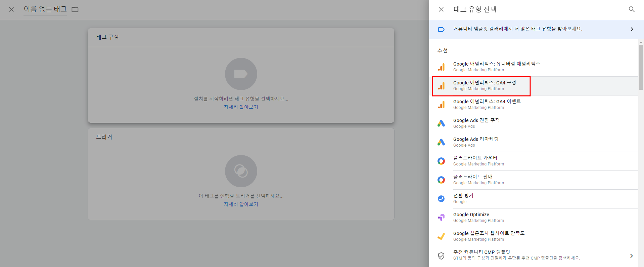Click the 태그 구성 card header

pos(241,37)
